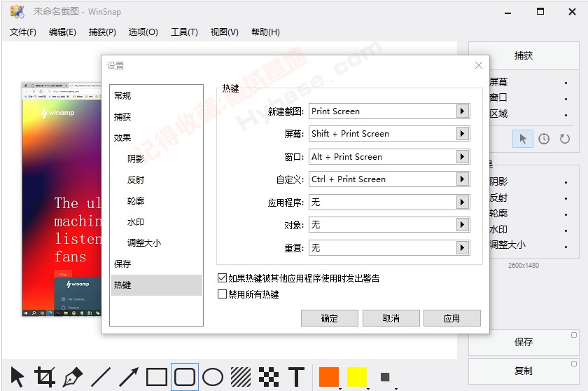Select 效果 in settings category list

coord(122,138)
